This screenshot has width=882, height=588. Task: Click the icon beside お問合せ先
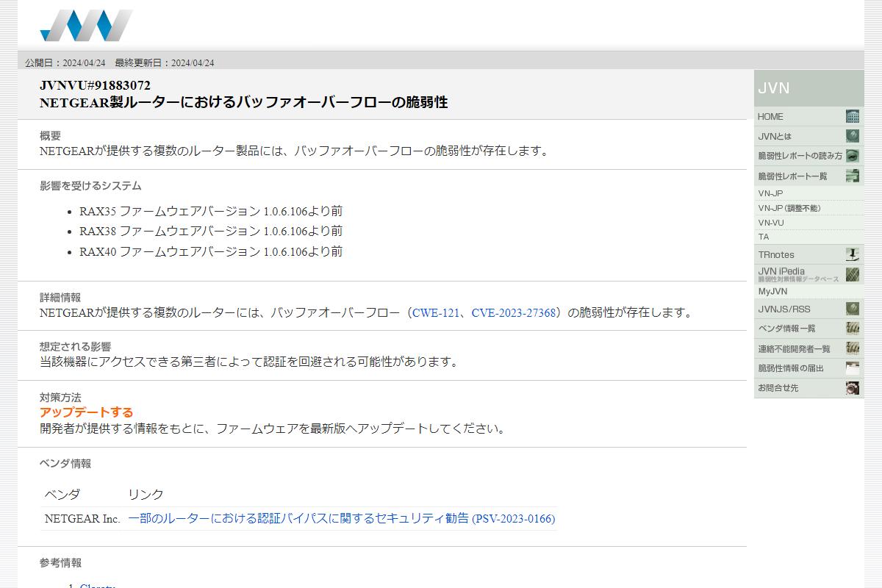[x=852, y=387]
